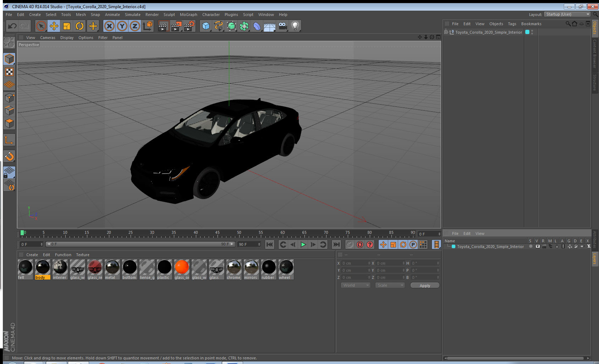Open the array modeling objects icon

(x=244, y=26)
